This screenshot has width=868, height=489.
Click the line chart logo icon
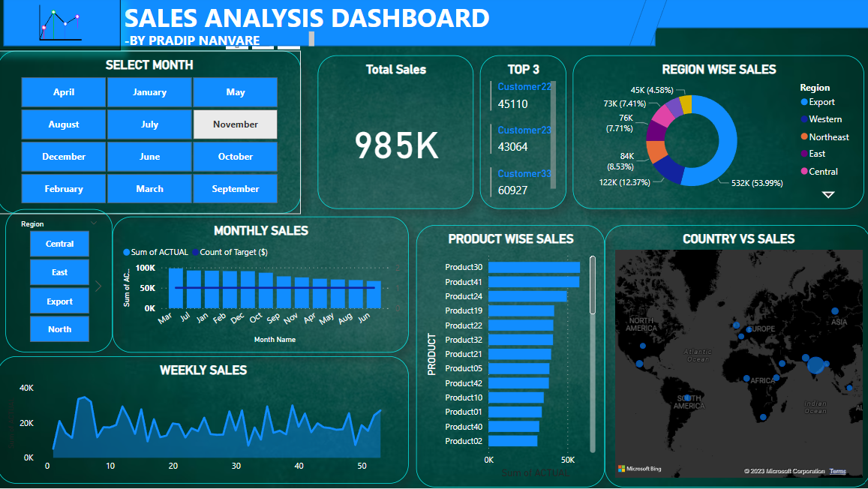point(60,24)
